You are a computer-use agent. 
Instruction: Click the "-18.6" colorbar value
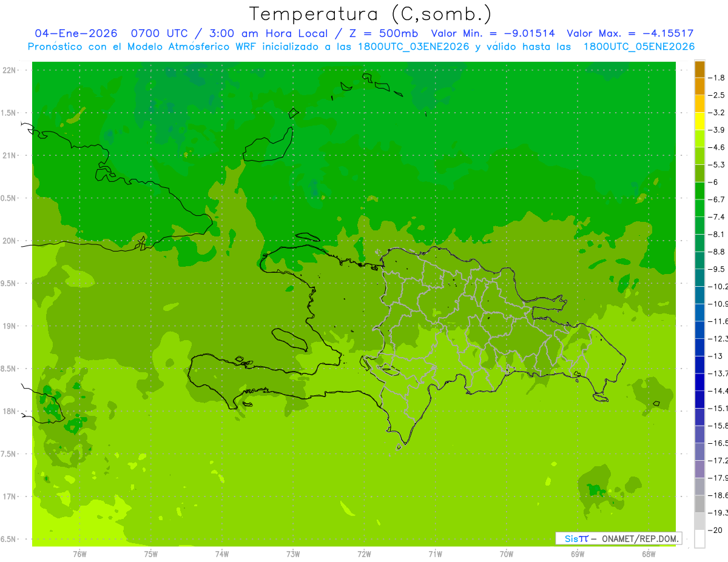(718, 495)
